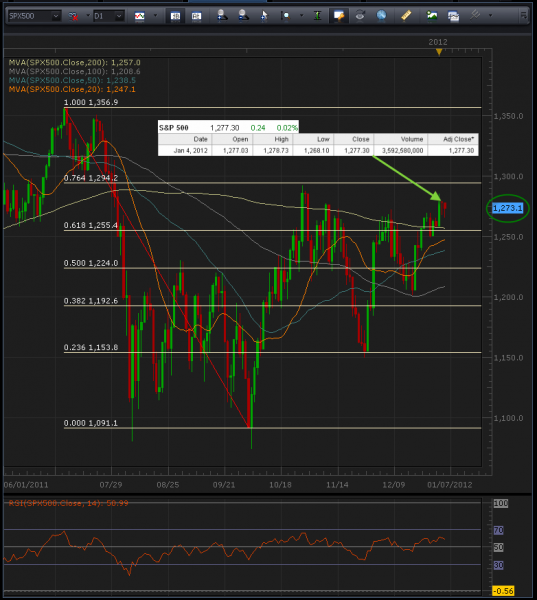This screenshot has height=600, width=537.
Task: Select the MVA 20 indicator label
Action: coord(72,89)
